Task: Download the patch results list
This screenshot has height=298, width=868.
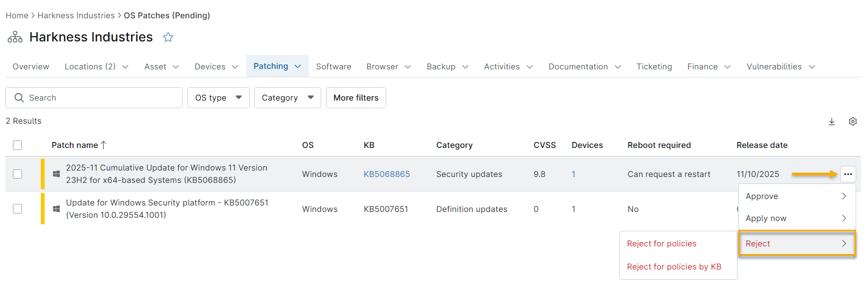Action: [831, 122]
